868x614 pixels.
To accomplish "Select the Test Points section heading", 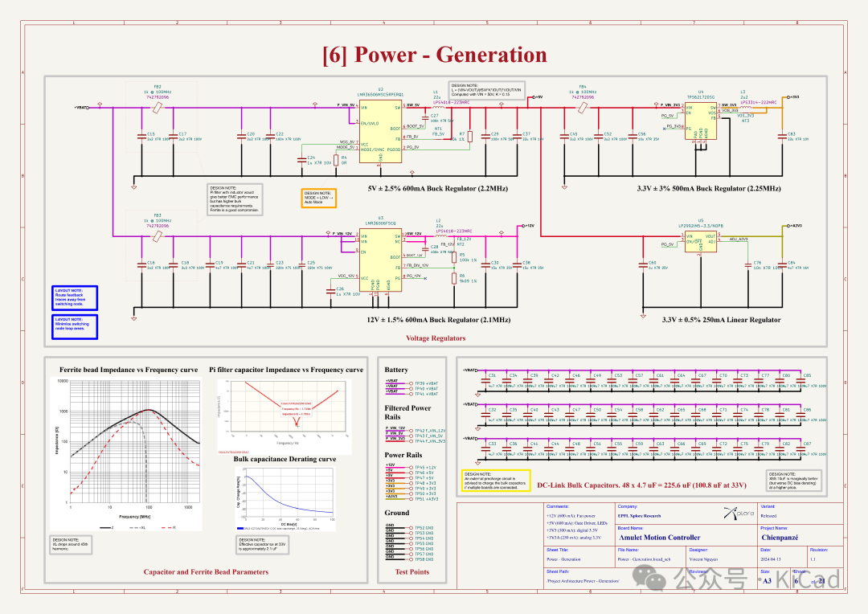I will click(x=411, y=571).
